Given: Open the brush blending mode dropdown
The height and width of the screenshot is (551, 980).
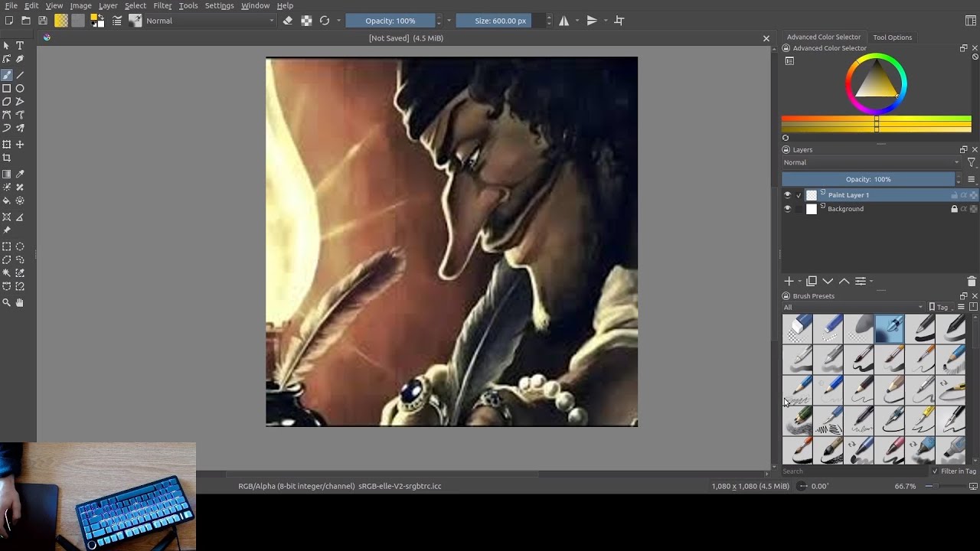Looking at the screenshot, I should (210, 21).
